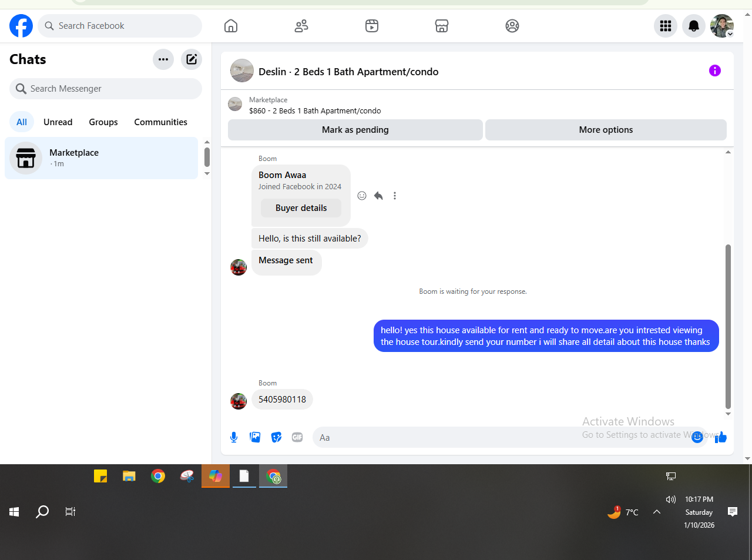This screenshot has width=752, height=560.
Task: Click Boom's avatar beside phone number
Action: pyautogui.click(x=239, y=401)
